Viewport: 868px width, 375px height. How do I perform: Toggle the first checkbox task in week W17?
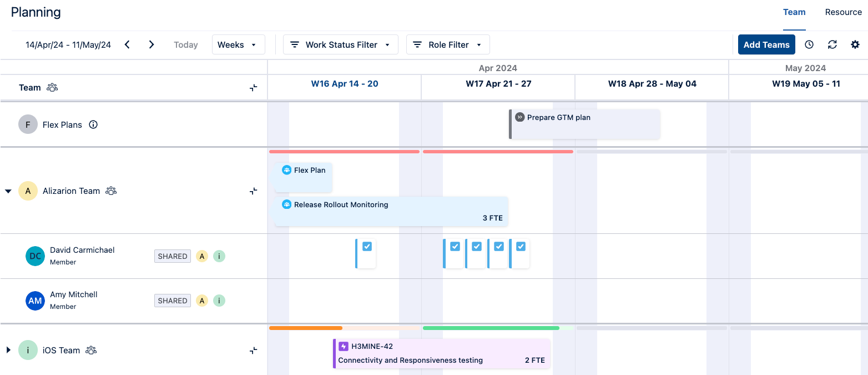tap(455, 246)
